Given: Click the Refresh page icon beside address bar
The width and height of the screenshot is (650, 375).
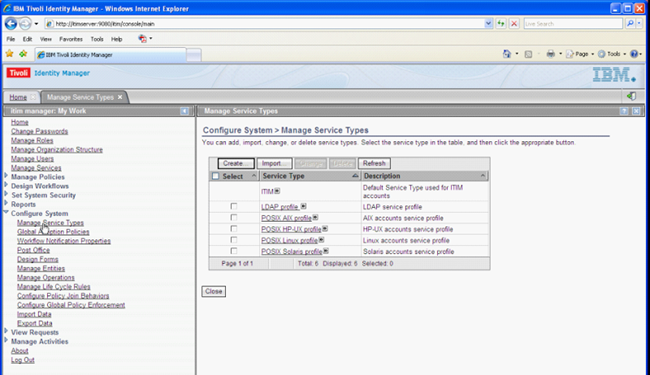Looking at the screenshot, I should pyautogui.click(x=501, y=24).
